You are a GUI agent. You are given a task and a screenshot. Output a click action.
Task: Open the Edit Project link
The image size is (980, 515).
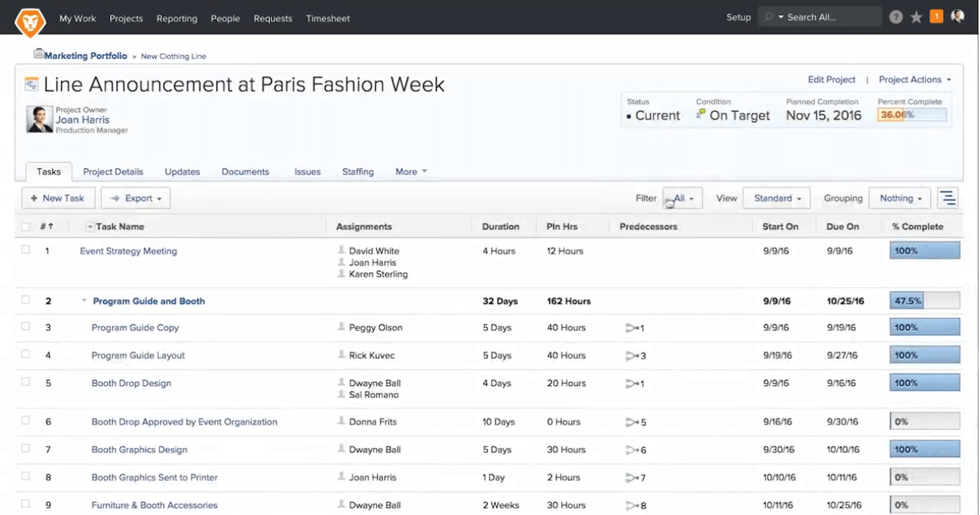(831, 80)
